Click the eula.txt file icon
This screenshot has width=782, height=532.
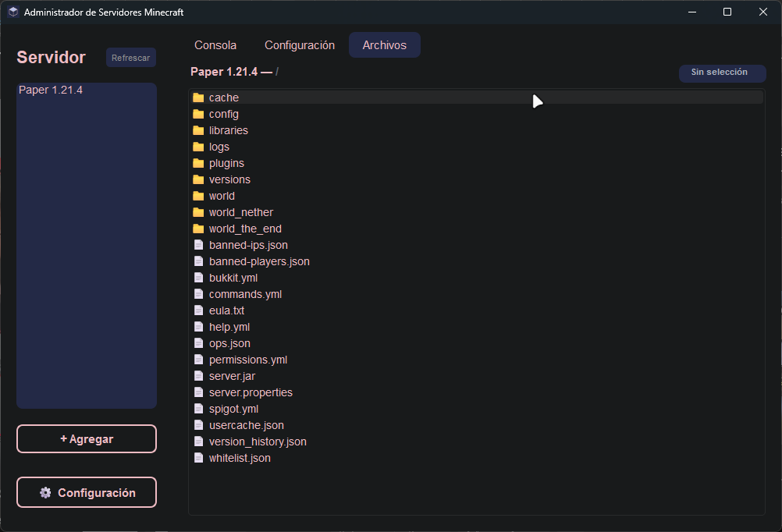coord(198,310)
